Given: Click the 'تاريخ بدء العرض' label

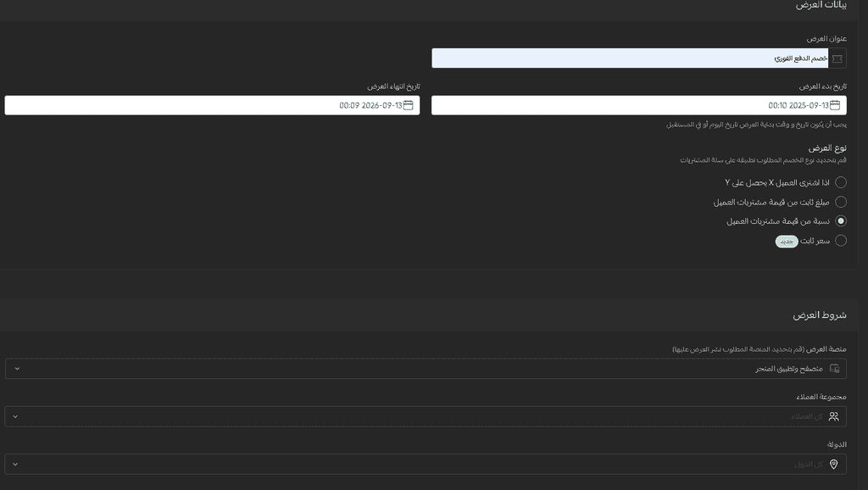Looking at the screenshot, I should pyautogui.click(x=822, y=86).
